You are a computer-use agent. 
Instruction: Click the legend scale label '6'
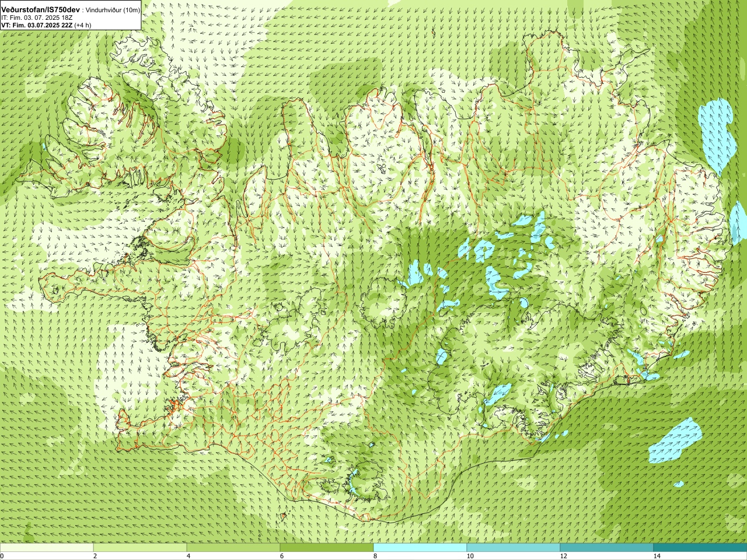282,556
